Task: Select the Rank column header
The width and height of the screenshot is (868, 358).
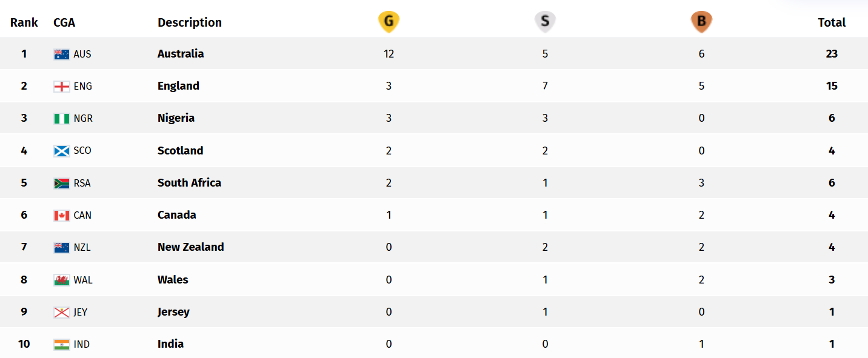Action: click(24, 22)
